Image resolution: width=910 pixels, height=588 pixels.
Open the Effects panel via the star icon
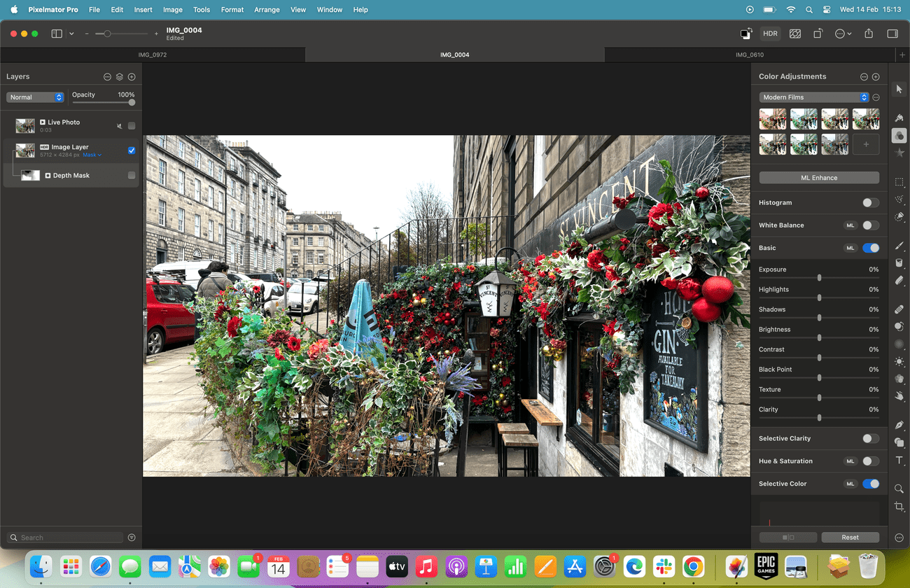pyautogui.click(x=899, y=152)
